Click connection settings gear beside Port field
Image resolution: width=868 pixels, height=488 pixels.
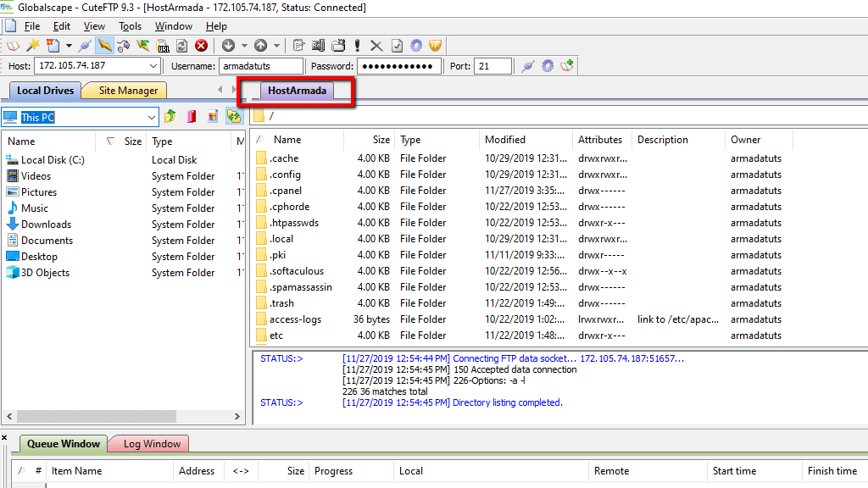(548, 66)
